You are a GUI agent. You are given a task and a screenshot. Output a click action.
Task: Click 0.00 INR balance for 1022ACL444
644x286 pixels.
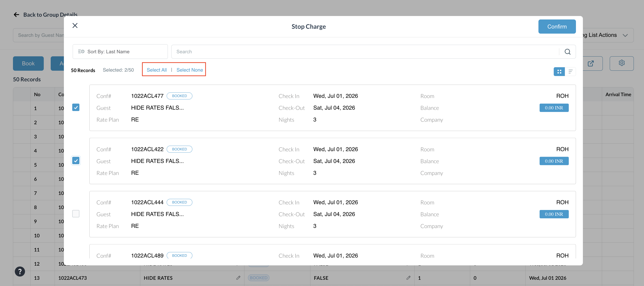point(554,214)
